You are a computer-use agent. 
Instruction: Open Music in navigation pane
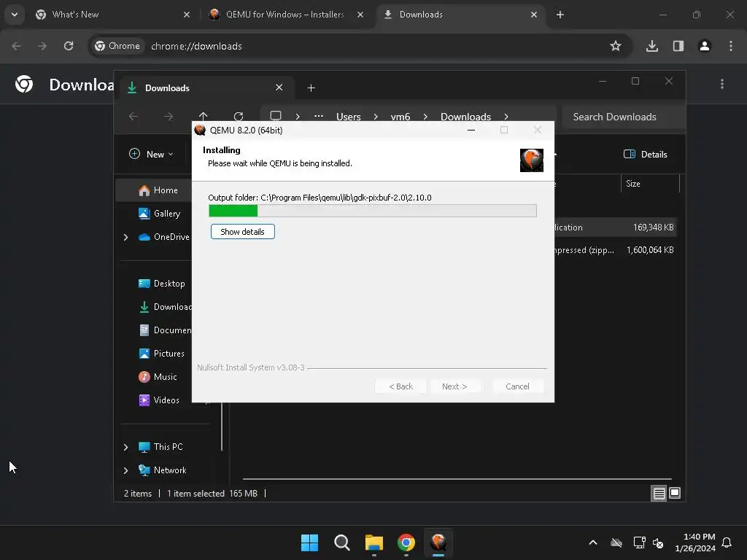pos(158,377)
